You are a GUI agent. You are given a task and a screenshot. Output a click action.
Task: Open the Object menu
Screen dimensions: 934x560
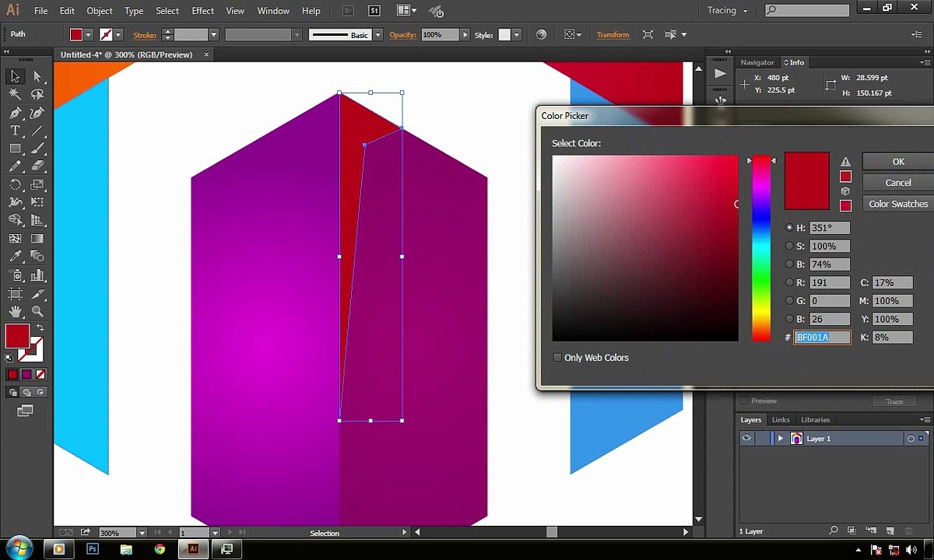coord(100,11)
